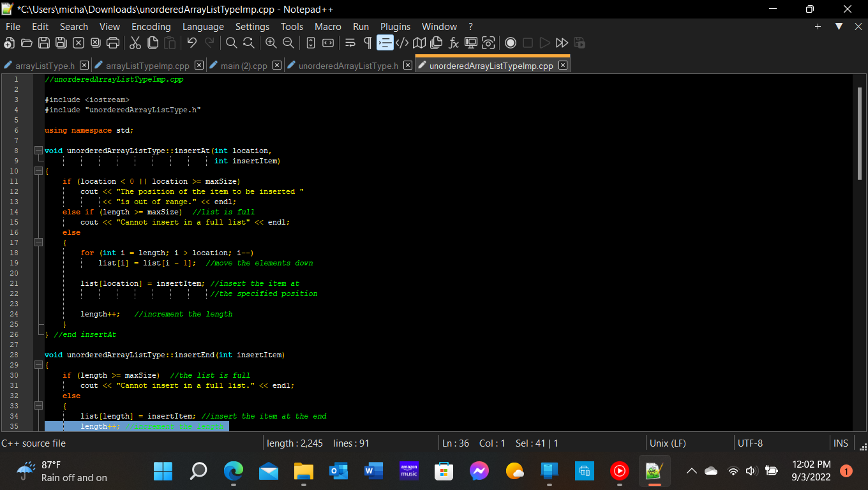Screen dimensions: 868x490
Task: Open the tab list dropdown arrow
Action: tap(837, 26)
